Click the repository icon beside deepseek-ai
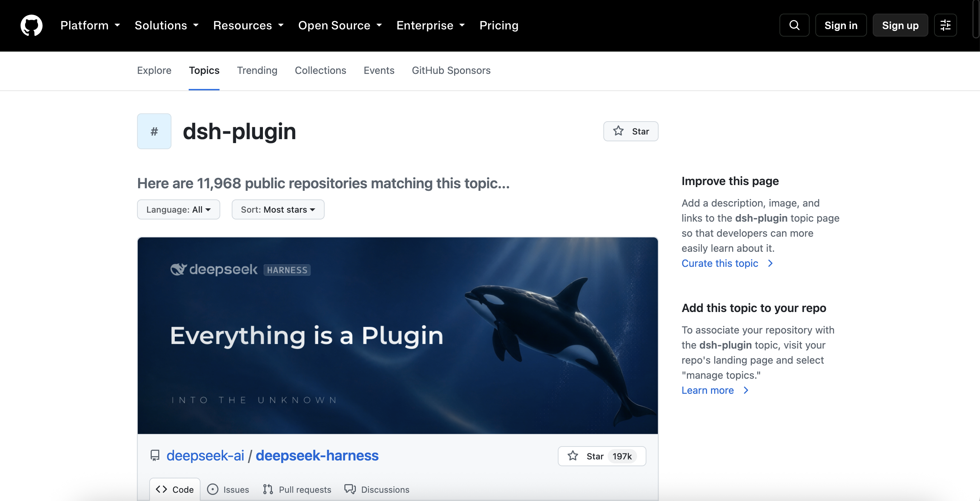This screenshot has height=501, width=980. [x=155, y=455]
